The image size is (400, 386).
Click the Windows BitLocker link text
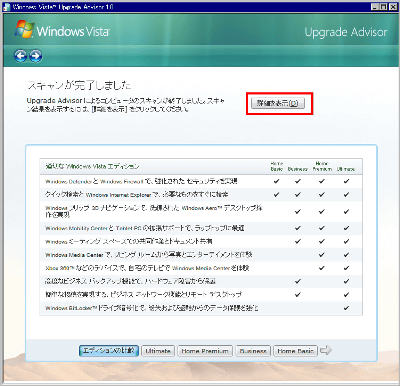71,308
